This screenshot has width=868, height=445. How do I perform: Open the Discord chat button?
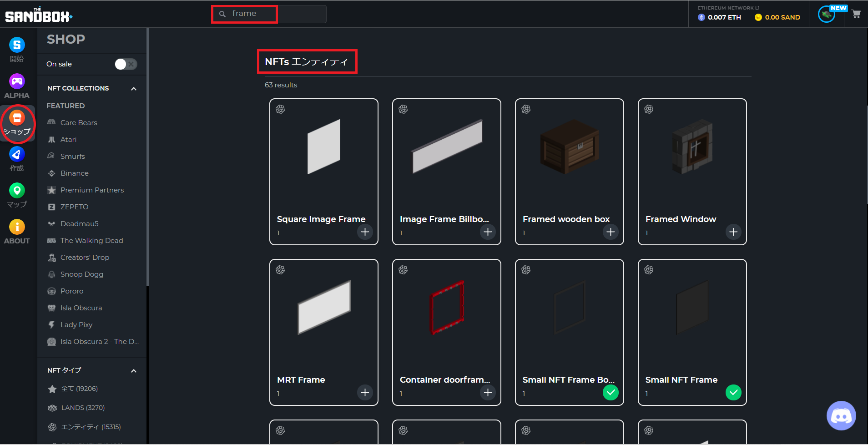pos(841,415)
